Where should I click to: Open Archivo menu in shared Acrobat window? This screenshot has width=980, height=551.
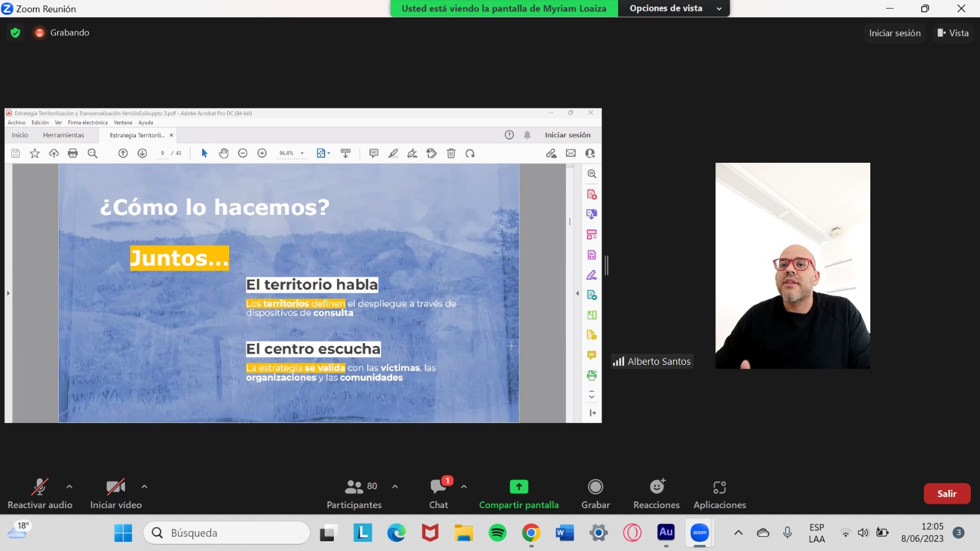[17, 122]
